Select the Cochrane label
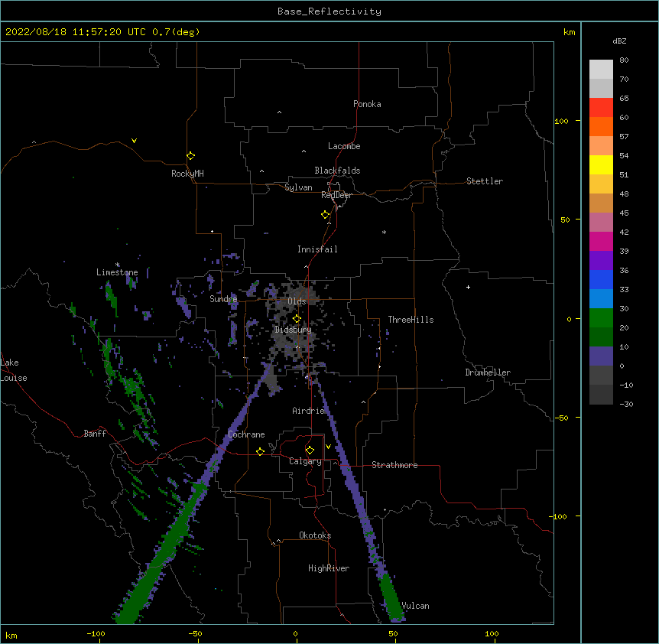The height and width of the screenshot is (644, 659). [246, 434]
